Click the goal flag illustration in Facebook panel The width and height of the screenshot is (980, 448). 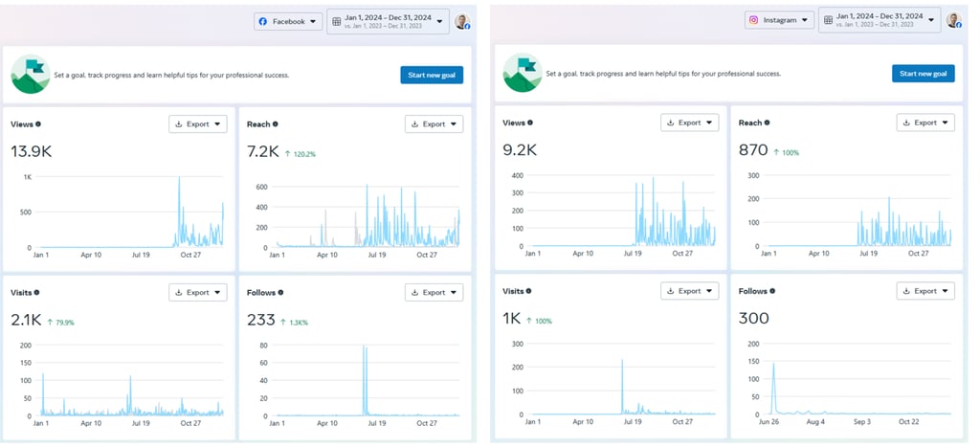tap(31, 74)
